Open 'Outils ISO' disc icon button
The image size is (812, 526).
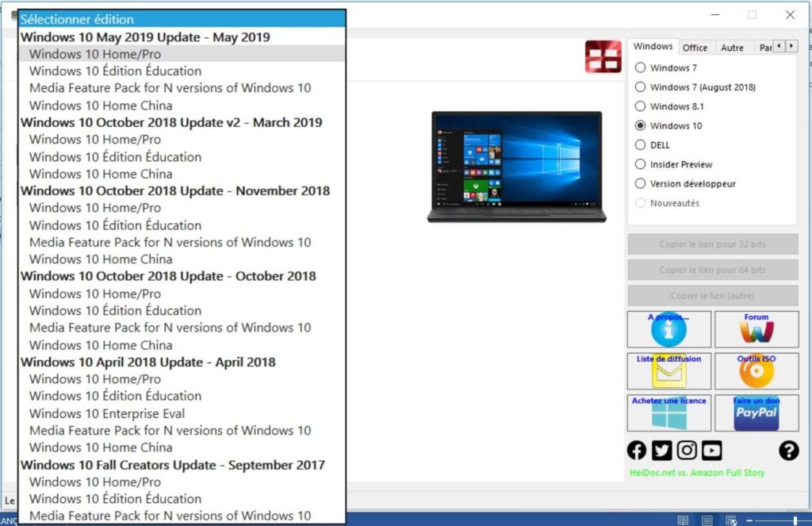click(x=756, y=371)
